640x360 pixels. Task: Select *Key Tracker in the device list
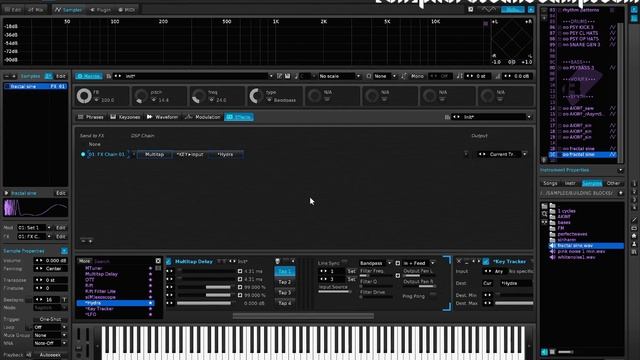[x=99, y=309]
